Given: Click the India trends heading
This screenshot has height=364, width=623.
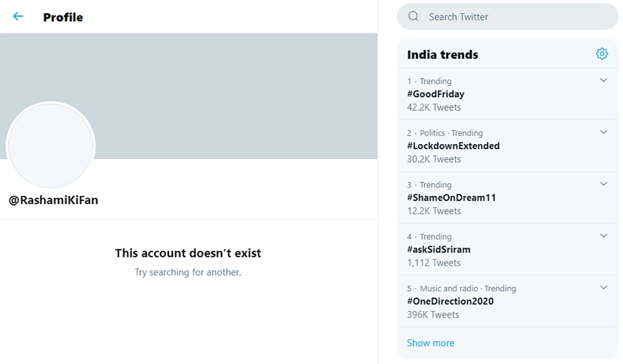Looking at the screenshot, I should point(442,55).
